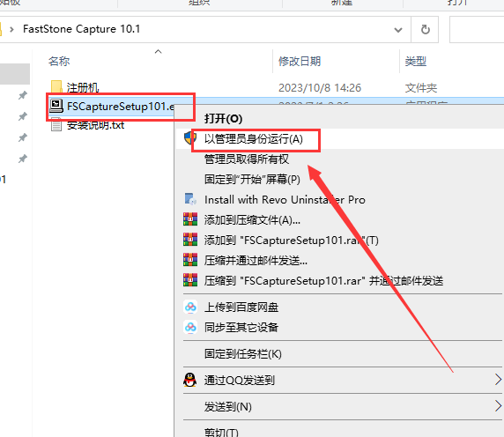Image resolution: width=504 pixels, height=437 pixels.
Task: Click the search box next to refresh
Action: point(477,30)
